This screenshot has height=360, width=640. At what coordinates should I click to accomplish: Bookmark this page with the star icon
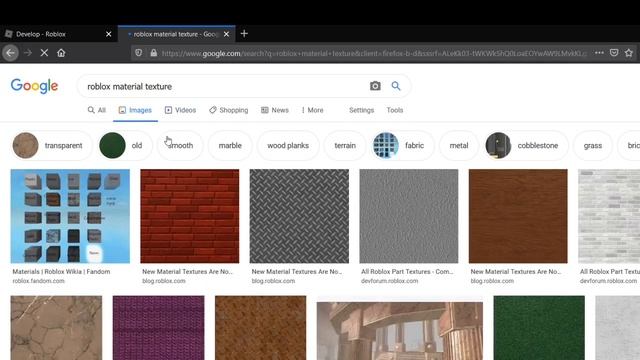click(629, 53)
